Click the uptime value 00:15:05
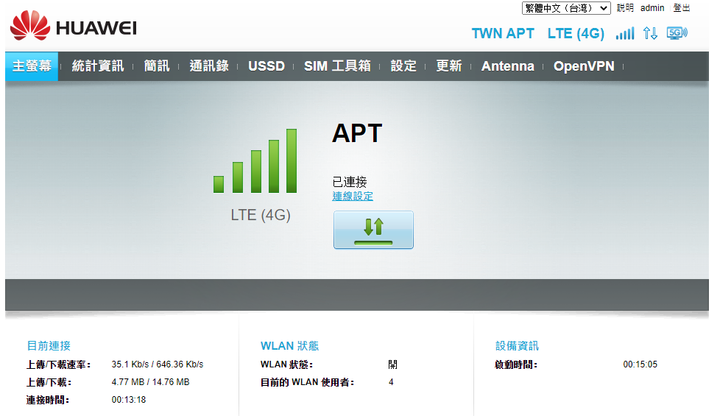720x416 pixels. coord(640,365)
